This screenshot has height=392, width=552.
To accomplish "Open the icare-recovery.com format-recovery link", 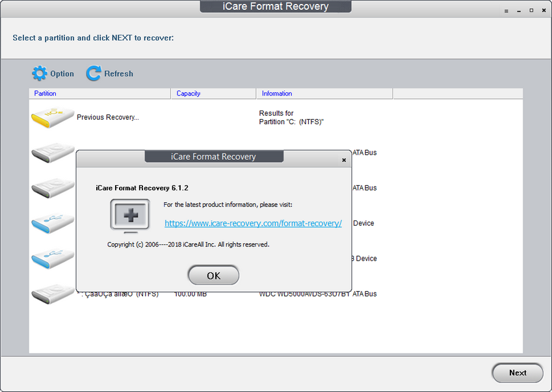I will pyautogui.click(x=253, y=223).
